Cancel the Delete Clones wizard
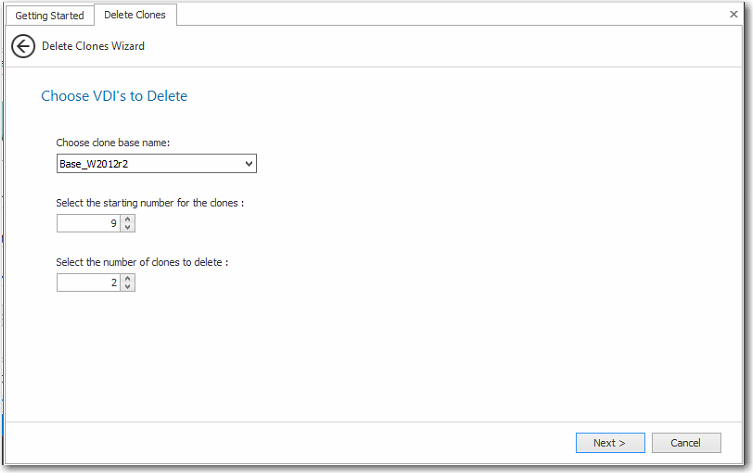The width and height of the screenshot is (753, 473). (x=686, y=442)
